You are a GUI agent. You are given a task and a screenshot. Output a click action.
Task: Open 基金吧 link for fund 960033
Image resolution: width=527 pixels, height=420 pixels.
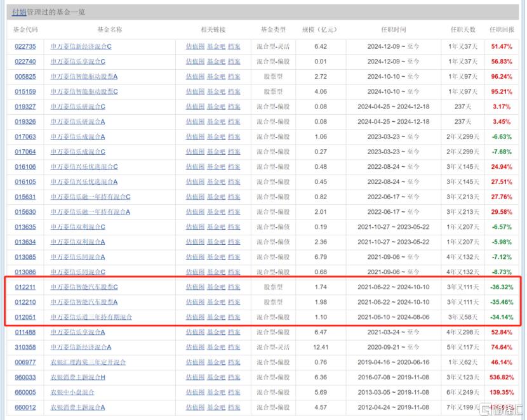tap(216, 377)
